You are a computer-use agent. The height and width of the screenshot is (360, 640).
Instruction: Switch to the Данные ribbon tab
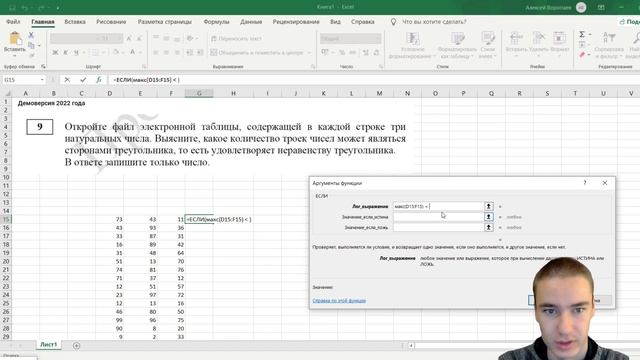click(x=251, y=22)
